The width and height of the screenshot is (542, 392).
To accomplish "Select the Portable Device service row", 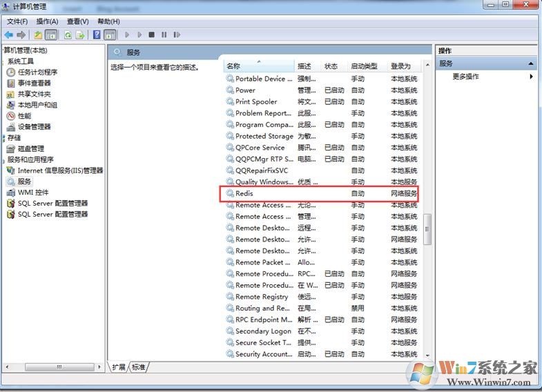I will 322,79.
